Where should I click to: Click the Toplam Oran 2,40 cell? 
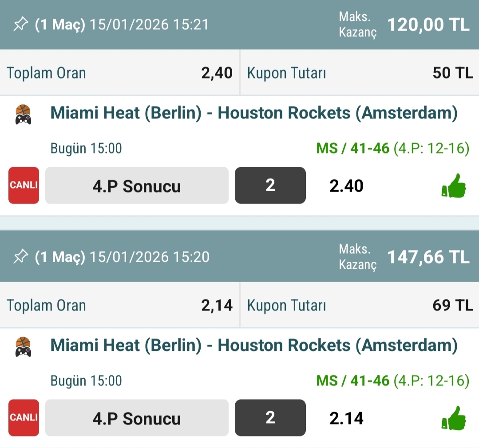point(119,73)
